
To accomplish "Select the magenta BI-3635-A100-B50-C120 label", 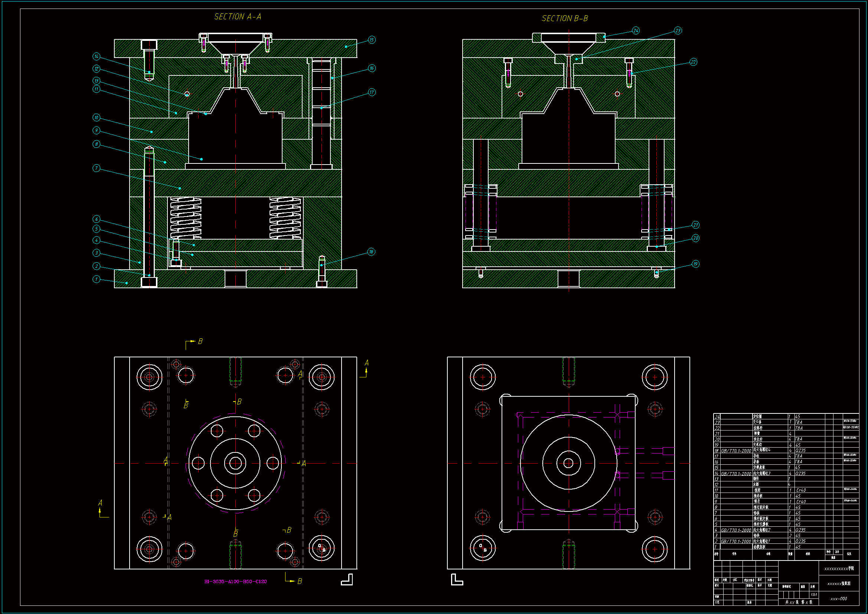I will click(235, 581).
